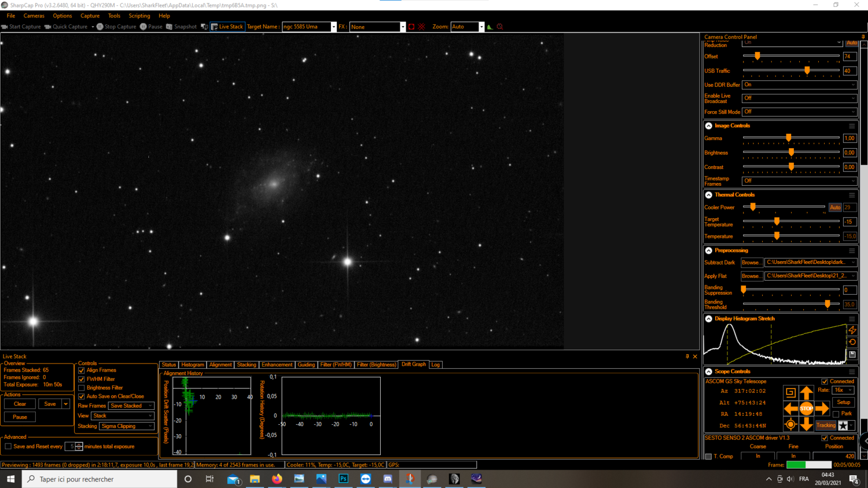The width and height of the screenshot is (868, 488).
Task: Open the Scripting menu
Action: pos(139,16)
